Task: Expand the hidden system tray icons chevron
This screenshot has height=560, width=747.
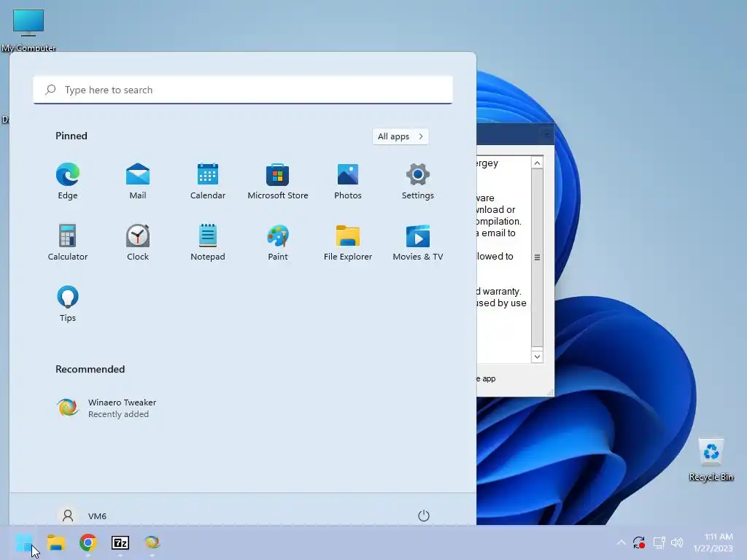Action: [621, 542]
